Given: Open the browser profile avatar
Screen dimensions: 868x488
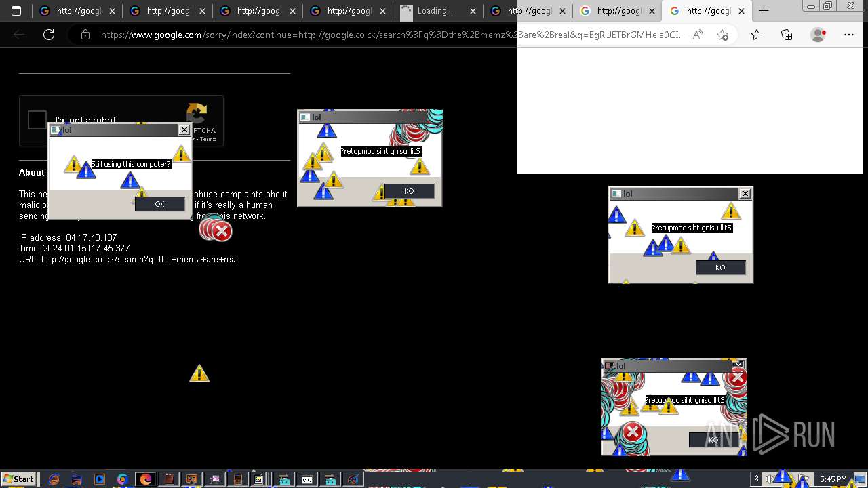Looking at the screenshot, I should [818, 35].
